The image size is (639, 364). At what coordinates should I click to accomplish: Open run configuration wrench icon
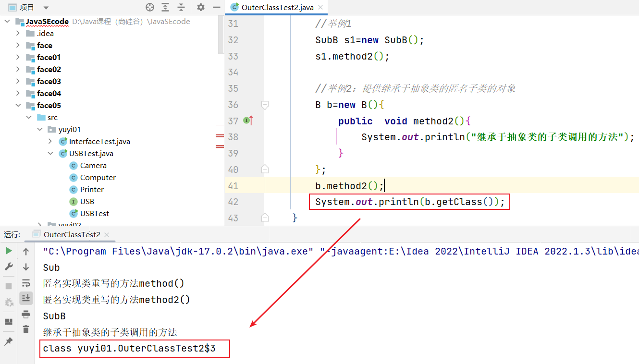(9, 267)
